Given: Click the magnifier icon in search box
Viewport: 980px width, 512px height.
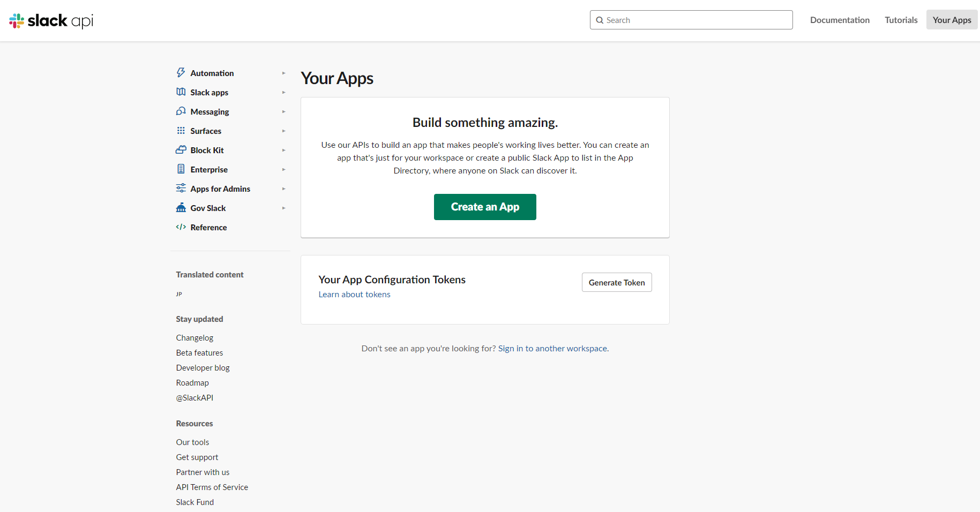Looking at the screenshot, I should click(x=600, y=20).
